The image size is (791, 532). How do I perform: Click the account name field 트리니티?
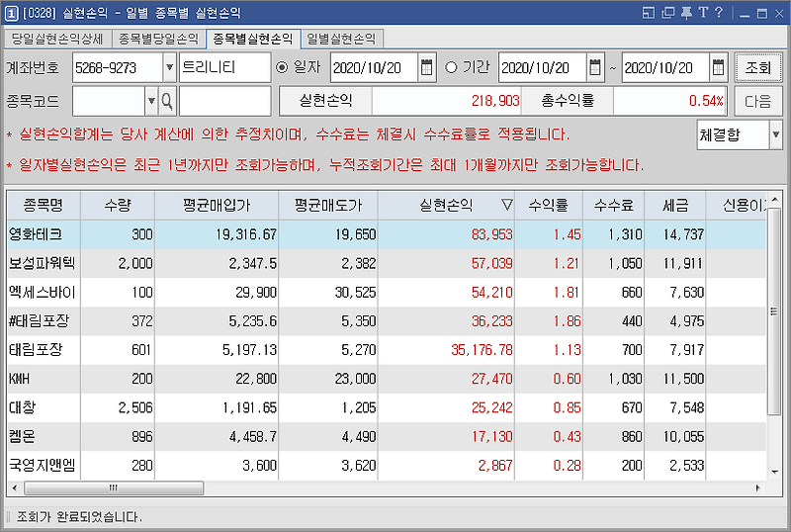click(x=224, y=67)
